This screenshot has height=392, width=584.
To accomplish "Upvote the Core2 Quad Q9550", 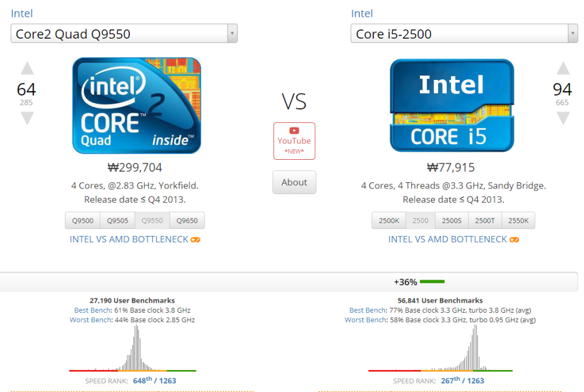I will (27, 68).
